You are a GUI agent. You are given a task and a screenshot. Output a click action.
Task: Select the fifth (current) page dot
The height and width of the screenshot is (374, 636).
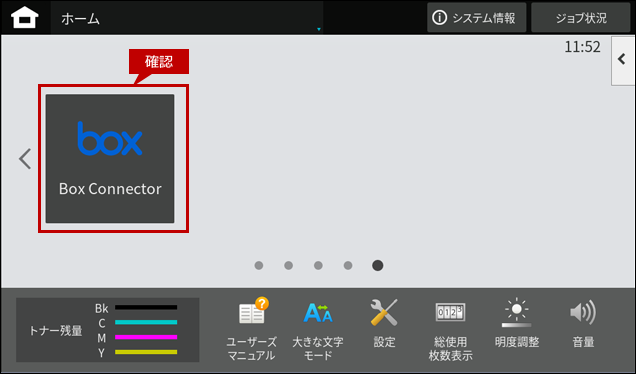(x=378, y=265)
